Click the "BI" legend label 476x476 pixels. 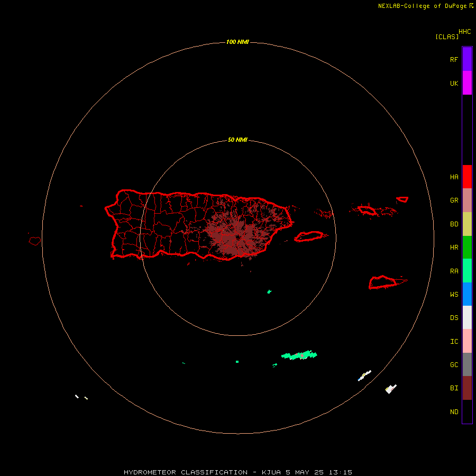click(x=454, y=388)
